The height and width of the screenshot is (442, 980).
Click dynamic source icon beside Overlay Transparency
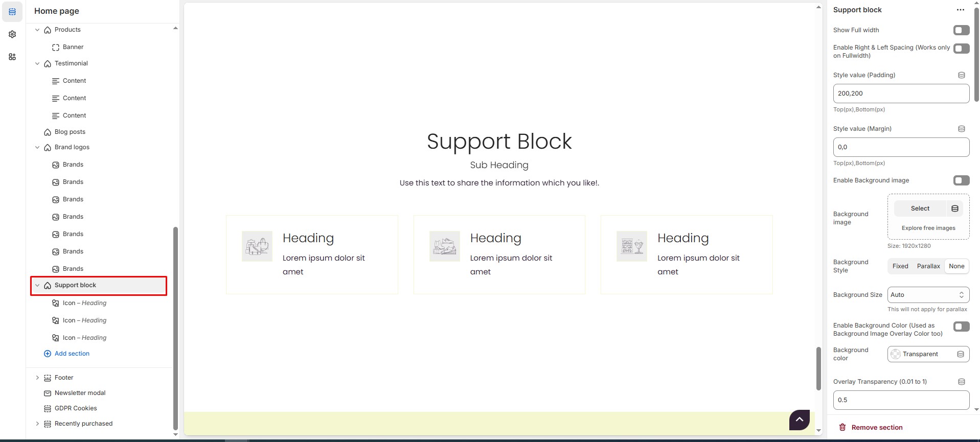(x=961, y=382)
